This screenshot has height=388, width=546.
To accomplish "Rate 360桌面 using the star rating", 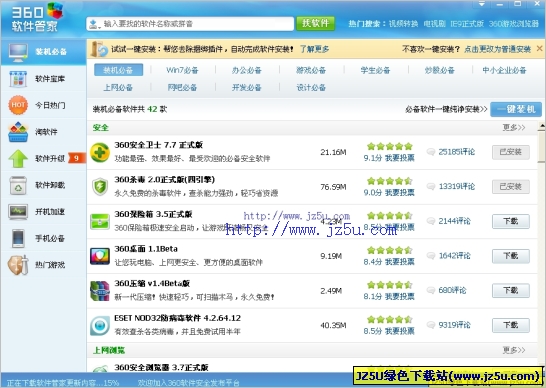I will click(x=390, y=250).
